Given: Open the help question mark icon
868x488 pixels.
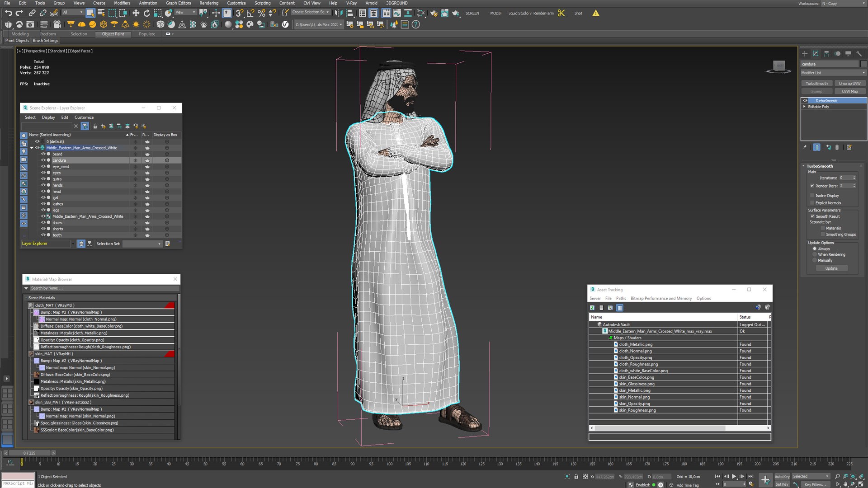Looking at the screenshot, I should [416, 24].
